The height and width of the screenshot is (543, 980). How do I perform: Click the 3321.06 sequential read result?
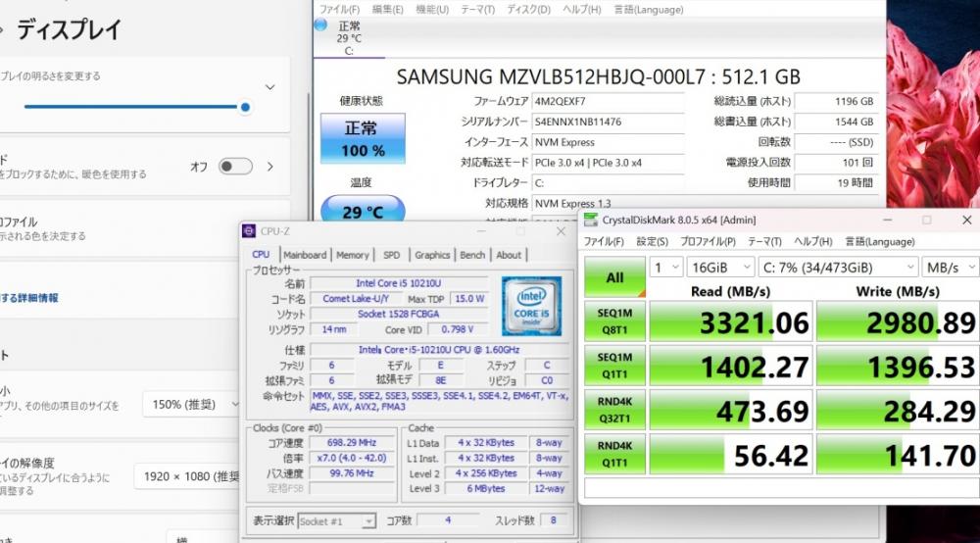[x=731, y=322]
